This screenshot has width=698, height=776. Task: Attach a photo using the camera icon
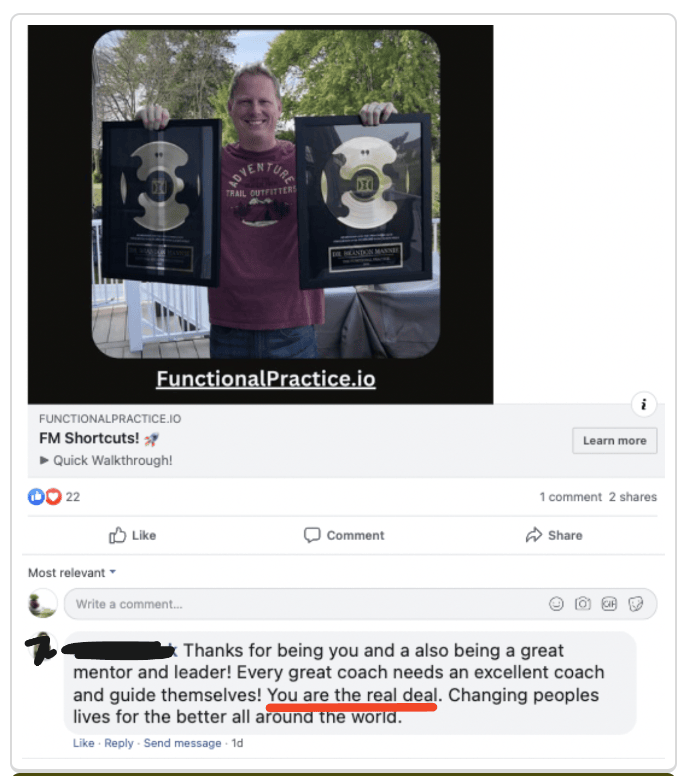[583, 604]
